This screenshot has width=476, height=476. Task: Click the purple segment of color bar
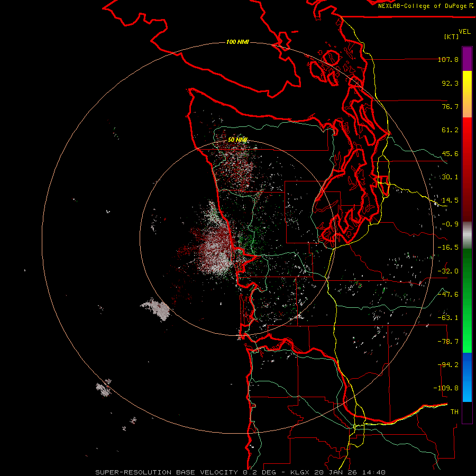click(x=467, y=59)
